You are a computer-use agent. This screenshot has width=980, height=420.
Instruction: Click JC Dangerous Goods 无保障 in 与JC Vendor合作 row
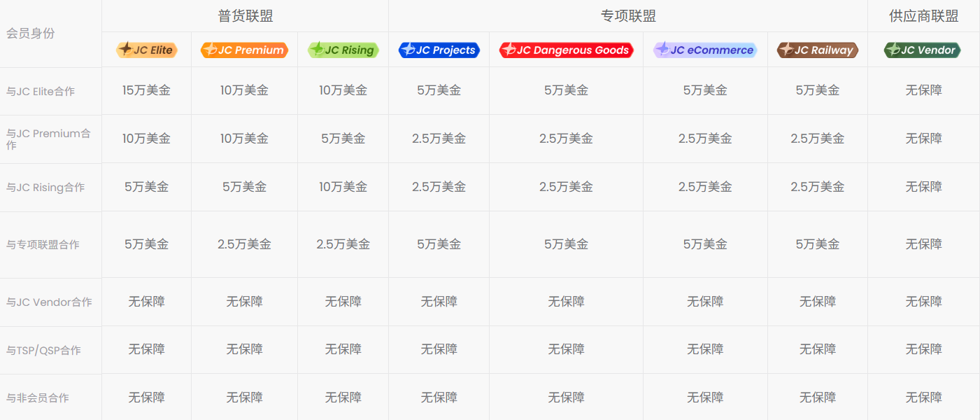coord(566,302)
